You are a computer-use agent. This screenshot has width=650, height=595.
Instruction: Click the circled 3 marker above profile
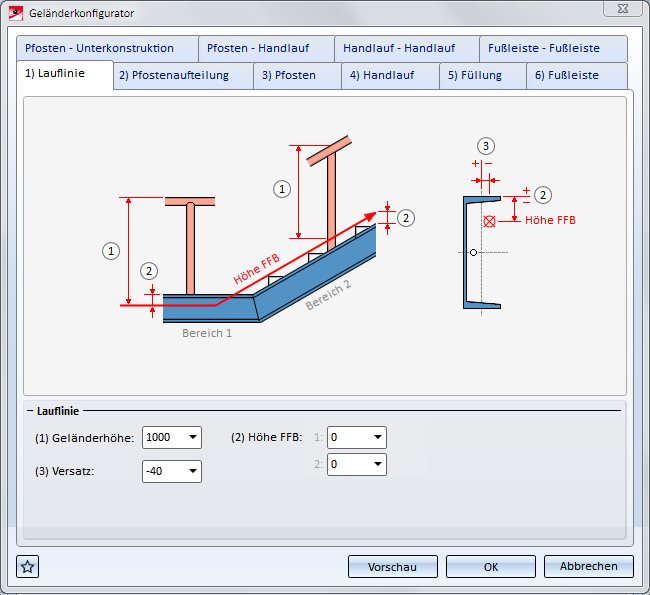click(x=486, y=146)
